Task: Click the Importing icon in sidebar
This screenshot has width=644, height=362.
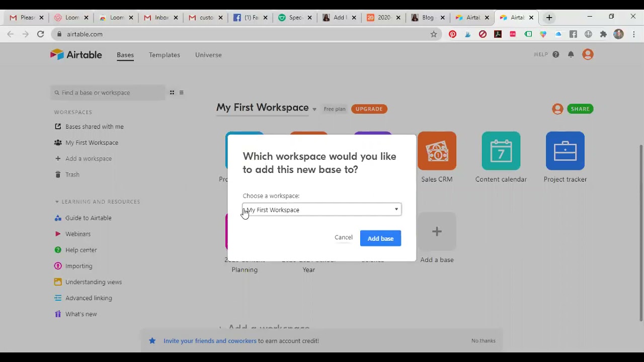Action: pos(58,266)
